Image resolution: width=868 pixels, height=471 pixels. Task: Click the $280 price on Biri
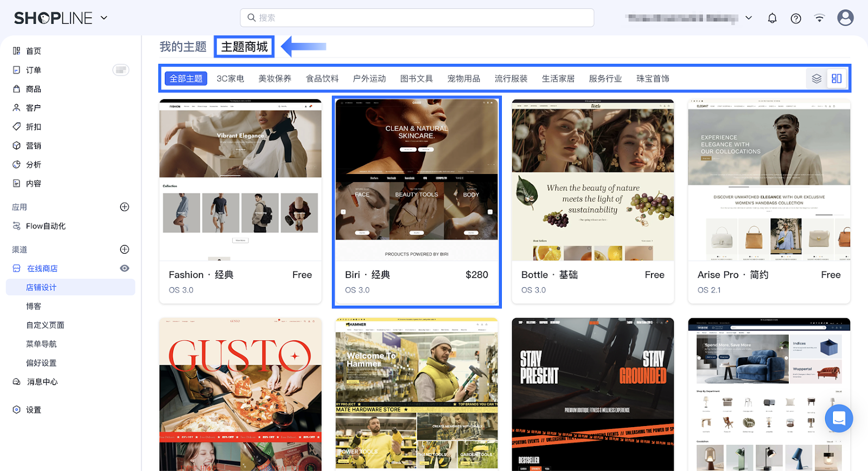click(x=477, y=275)
